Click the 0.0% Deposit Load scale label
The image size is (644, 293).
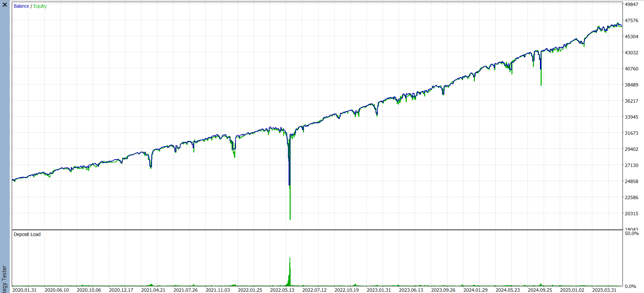pyautogui.click(x=630, y=286)
